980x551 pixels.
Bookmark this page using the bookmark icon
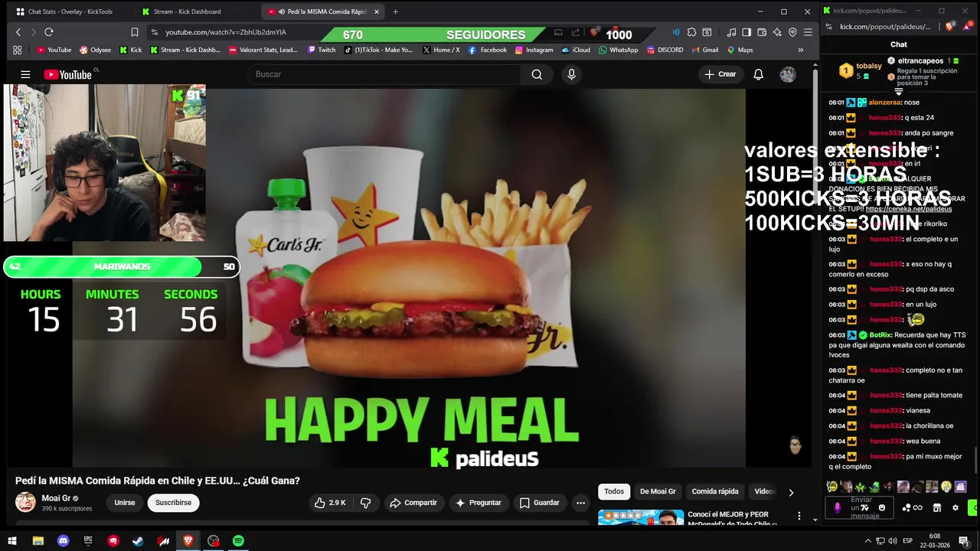pos(135,32)
